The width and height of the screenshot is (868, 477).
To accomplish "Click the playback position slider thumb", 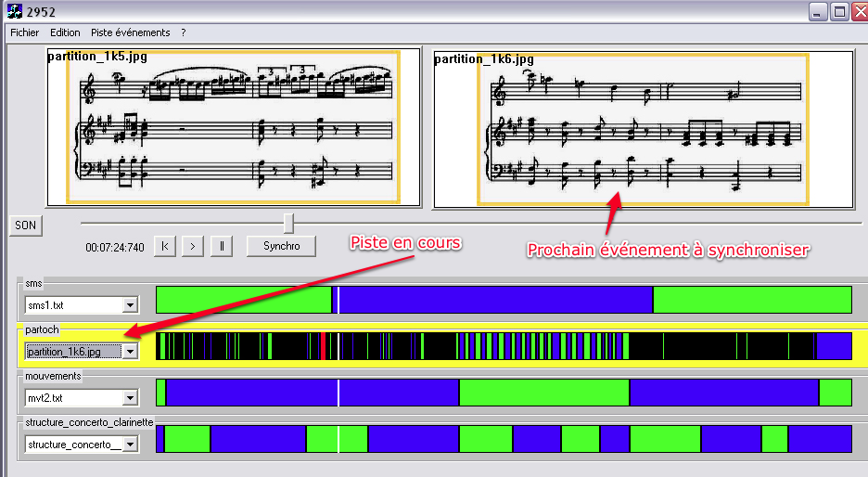I will [288, 224].
